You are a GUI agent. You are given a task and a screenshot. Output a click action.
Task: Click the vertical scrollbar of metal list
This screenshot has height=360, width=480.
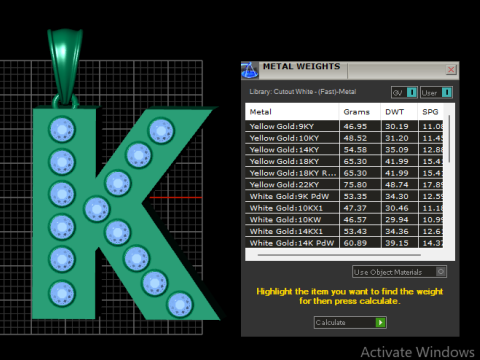click(449, 139)
